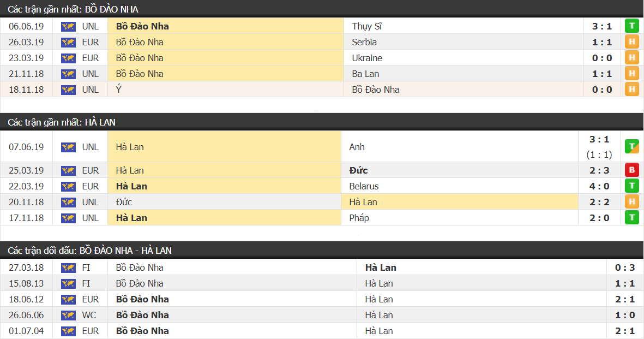This screenshot has height=339, width=644.
Task: Click the competition flag icon on the 07.06.19 row
Action: pos(68,147)
